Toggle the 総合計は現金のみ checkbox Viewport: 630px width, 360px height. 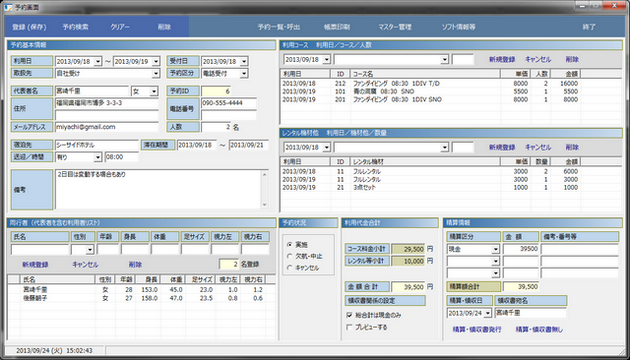349,315
